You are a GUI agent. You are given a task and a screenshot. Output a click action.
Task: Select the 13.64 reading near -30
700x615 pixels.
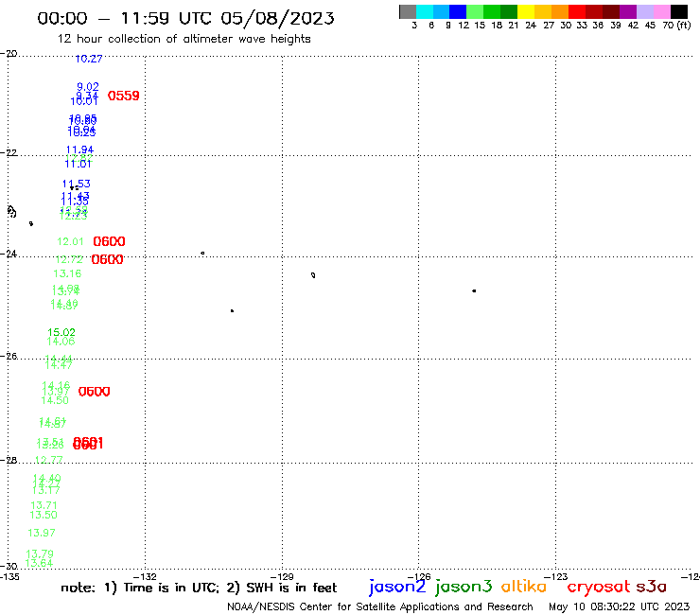tap(39, 563)
